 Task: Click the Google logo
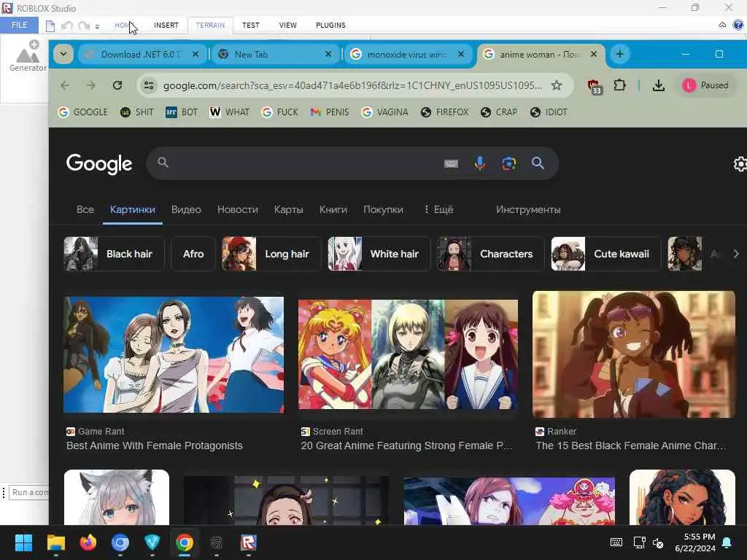tap(99, 163)
